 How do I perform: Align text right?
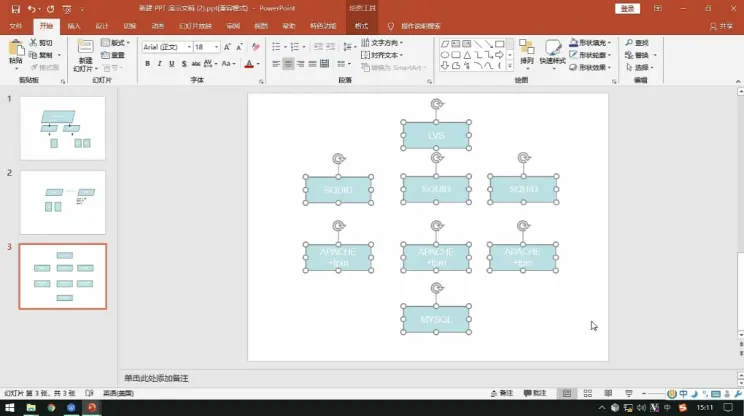(x=300, y=64)
